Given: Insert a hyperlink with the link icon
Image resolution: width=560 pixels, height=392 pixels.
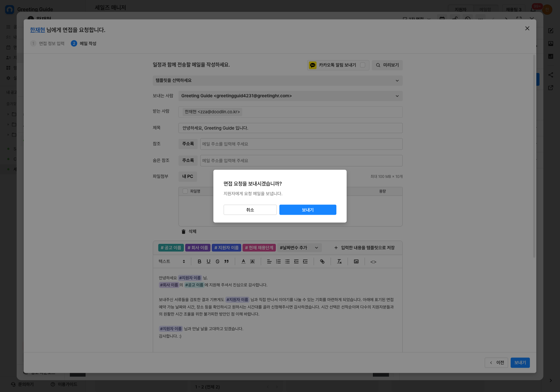Looking at the screenshot, I should coord(322,261).
